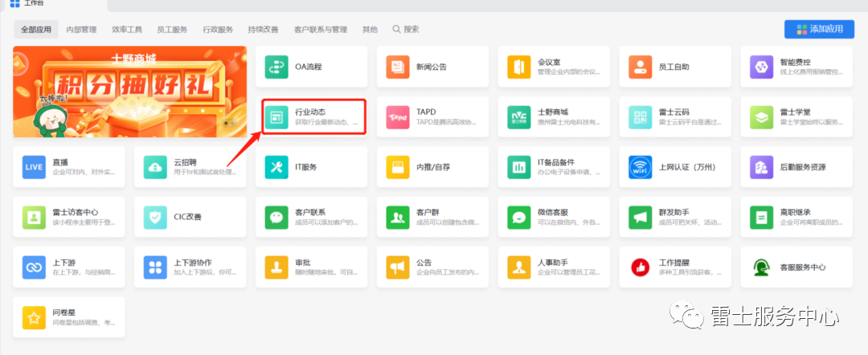The width and height of the screenshot is (868, 355).
Task: Click the 搜索 search field
Action: 407,29
